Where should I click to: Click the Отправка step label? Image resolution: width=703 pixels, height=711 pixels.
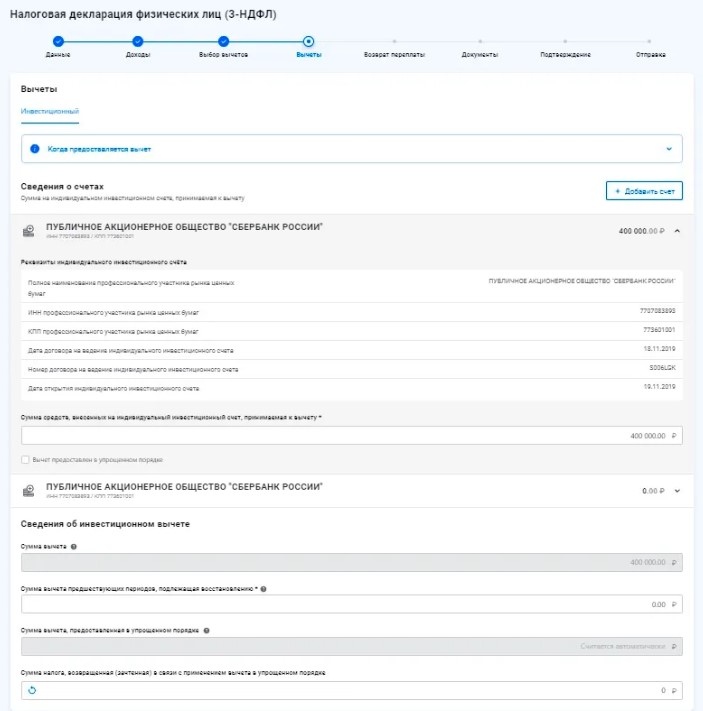(x=650, y=54)
